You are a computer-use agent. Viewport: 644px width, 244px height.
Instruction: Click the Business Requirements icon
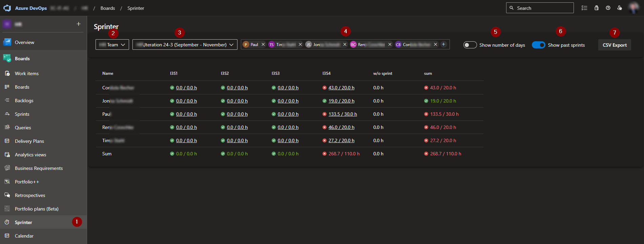pyautogui.click(x=7, y=168)
